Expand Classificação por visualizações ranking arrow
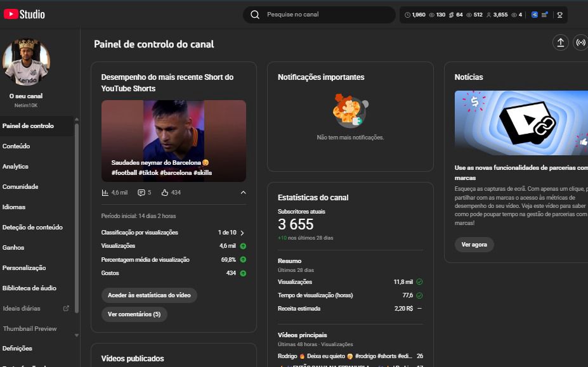 point(242,233)
